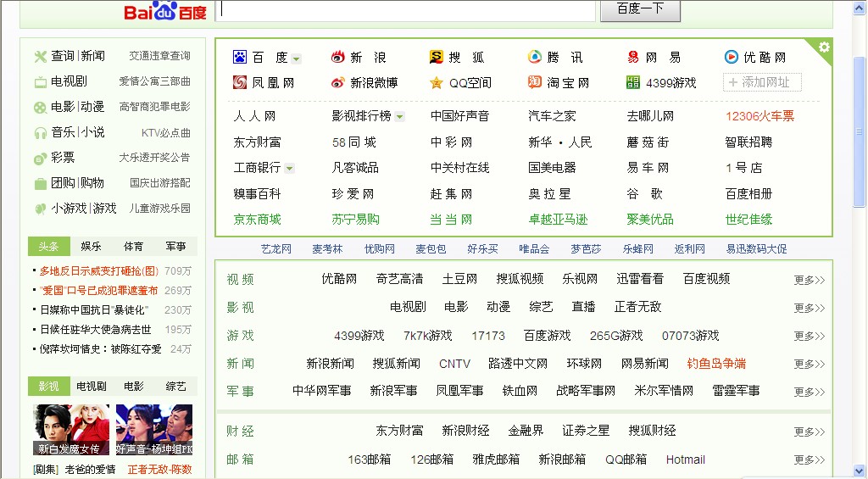Click the game icon beside 小游戏

click(x=41, y=209)
